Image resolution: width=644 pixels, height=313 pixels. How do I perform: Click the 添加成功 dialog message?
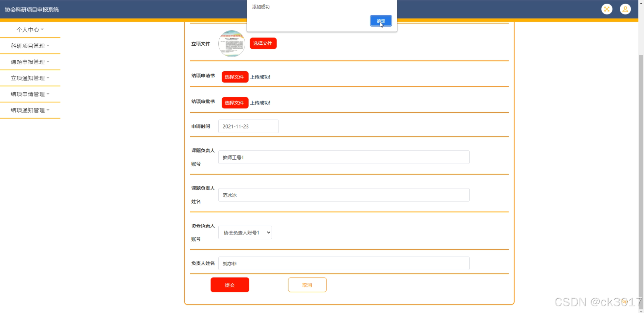coord(261,7)
